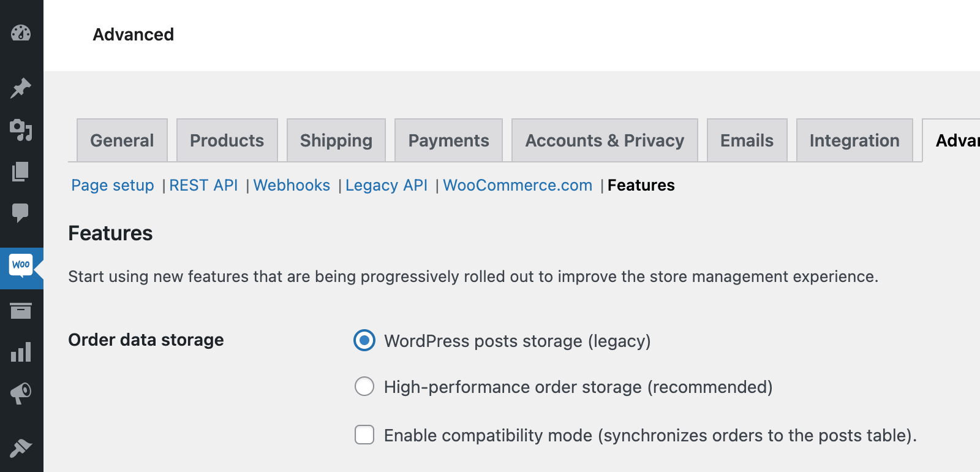Open Analytics bar chart icon
The width and height of the screenshot is (980, 472).
21,352
